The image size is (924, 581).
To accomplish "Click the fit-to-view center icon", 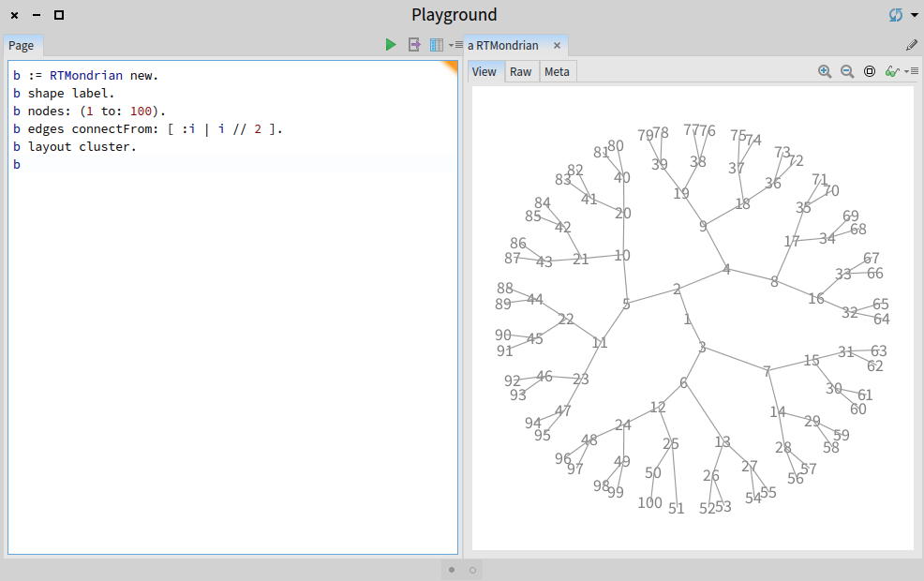I will [x=869, y=71].
